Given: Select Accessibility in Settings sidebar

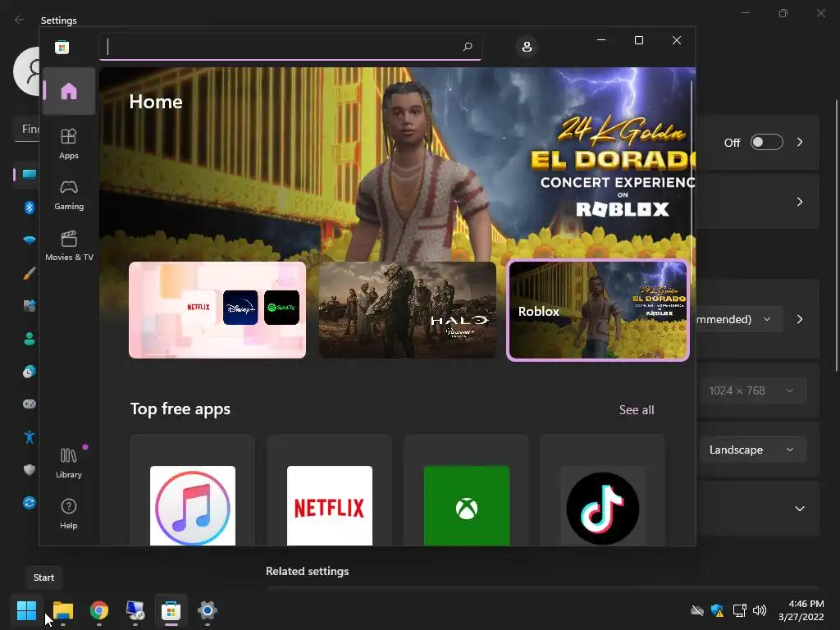Looking at the screenshot, I should pos(29,437).
